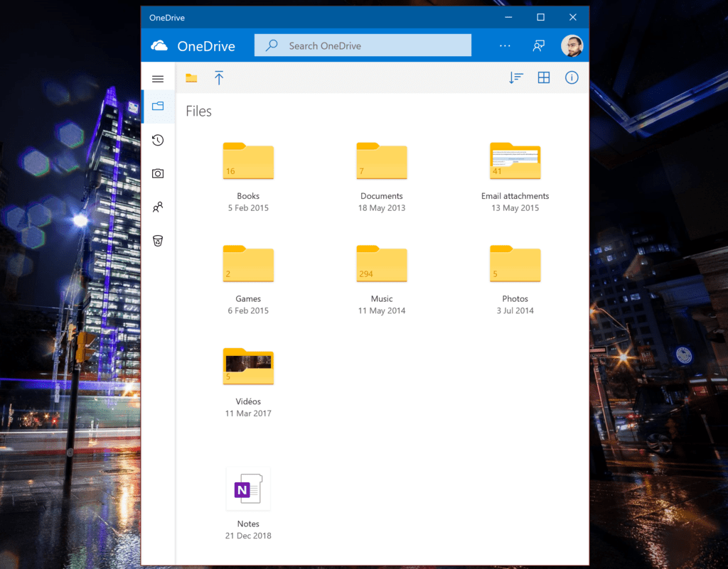Click the date 13 May 2015
This screenshot has height=569, width=728.
pos(515,207)
